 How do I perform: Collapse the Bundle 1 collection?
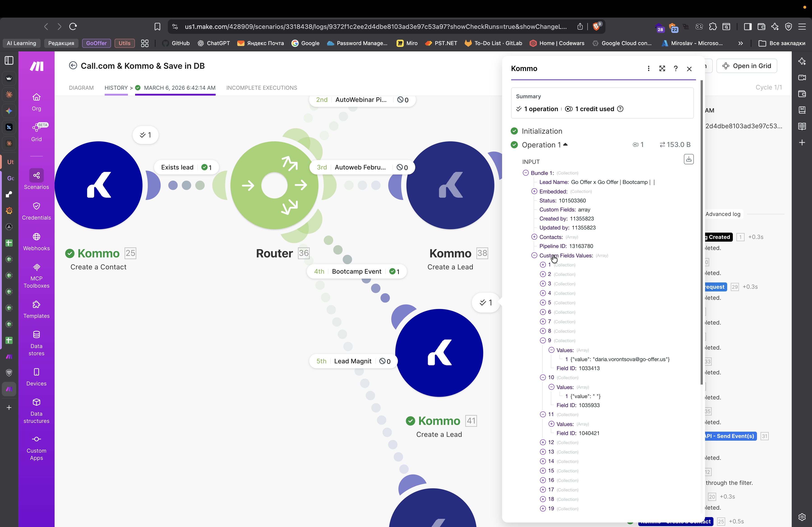pyautogui.click(x=525, y=173)
